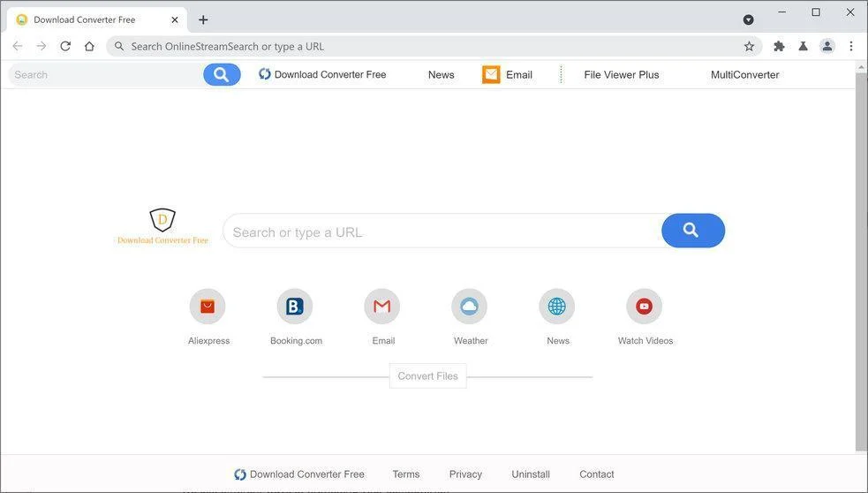Open the user profile avatar
Image resolution: width=868 pixels, height=493 pixels.
pos(827,47)
